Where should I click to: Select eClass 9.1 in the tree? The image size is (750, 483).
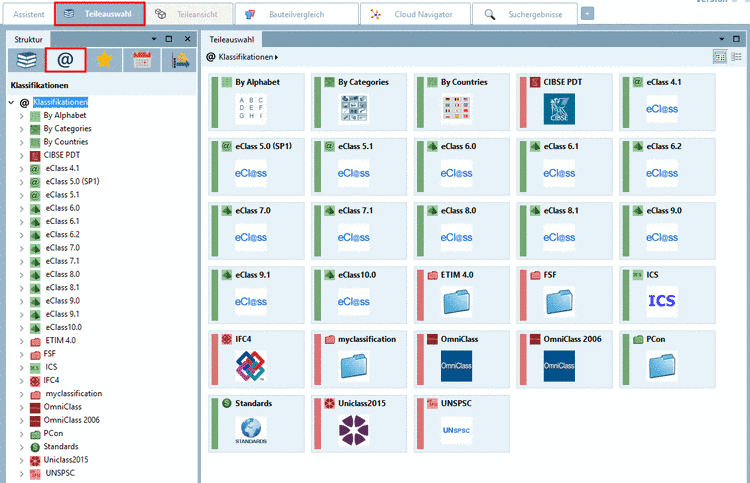(62, 314)
